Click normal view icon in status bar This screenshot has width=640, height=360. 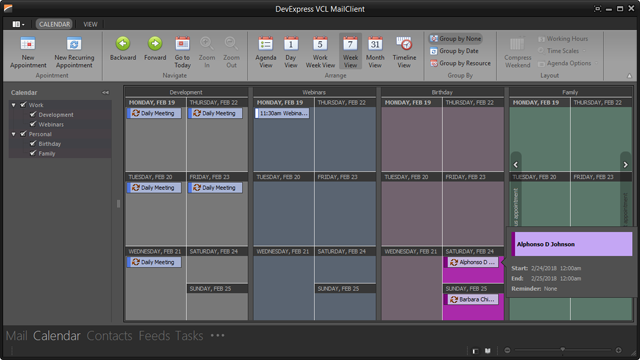coord(475,351)
